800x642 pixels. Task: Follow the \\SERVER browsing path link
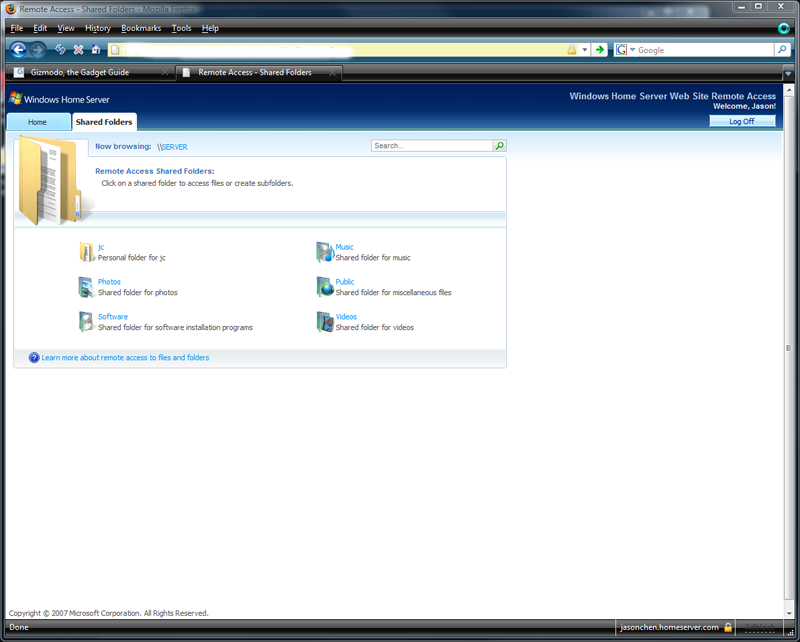coord(174,147)
